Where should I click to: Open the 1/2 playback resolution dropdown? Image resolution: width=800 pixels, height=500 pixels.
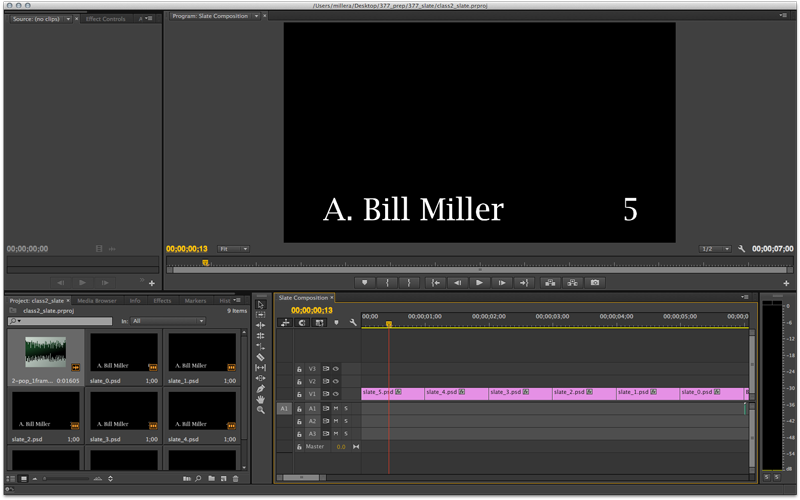click(x=715, y=249)
